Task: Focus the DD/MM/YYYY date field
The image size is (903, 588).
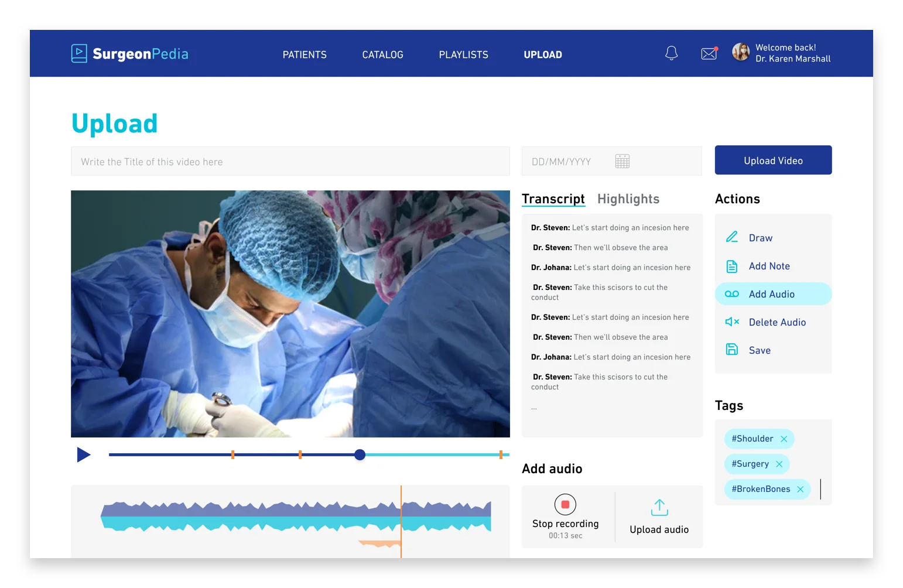Action: click(x=612, y=161)
